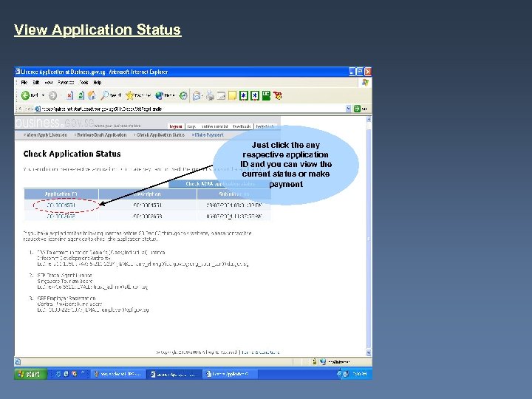Click the second row description cell

click(x=148, y=216)
